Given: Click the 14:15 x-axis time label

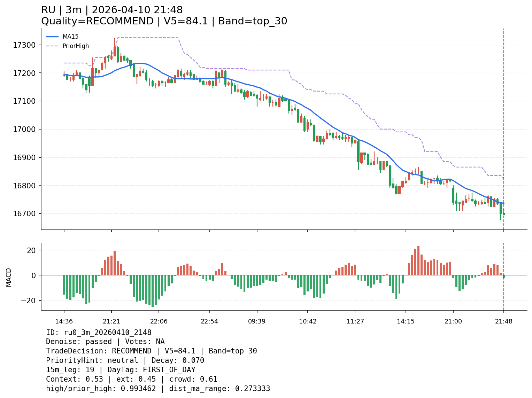Looking at the screenshot, I should (x=406, y=321).
